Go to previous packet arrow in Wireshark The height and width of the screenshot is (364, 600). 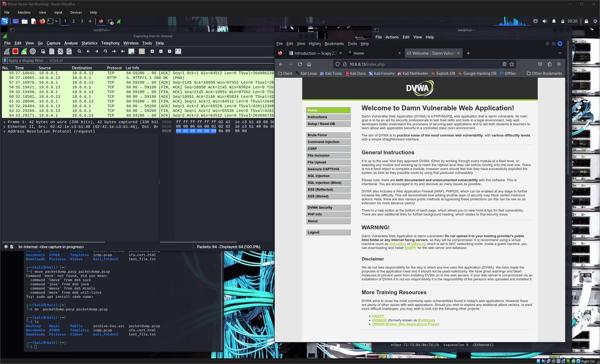(88, 51)
